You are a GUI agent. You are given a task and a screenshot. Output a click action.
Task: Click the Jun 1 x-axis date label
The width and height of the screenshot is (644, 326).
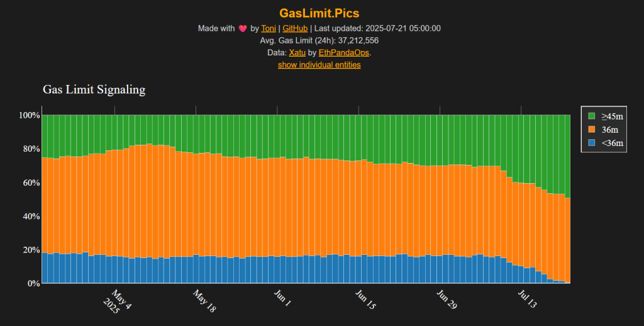point(283,298)
